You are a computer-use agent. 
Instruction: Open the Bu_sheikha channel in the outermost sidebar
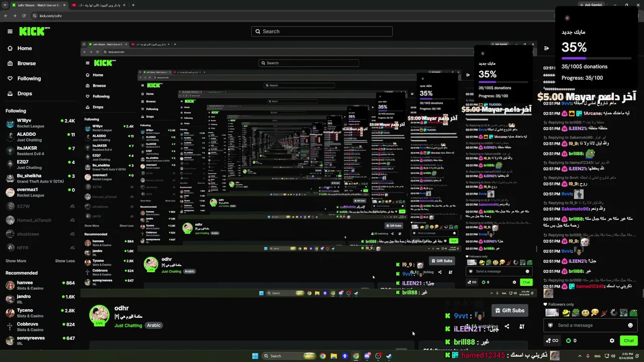point(40,178)
